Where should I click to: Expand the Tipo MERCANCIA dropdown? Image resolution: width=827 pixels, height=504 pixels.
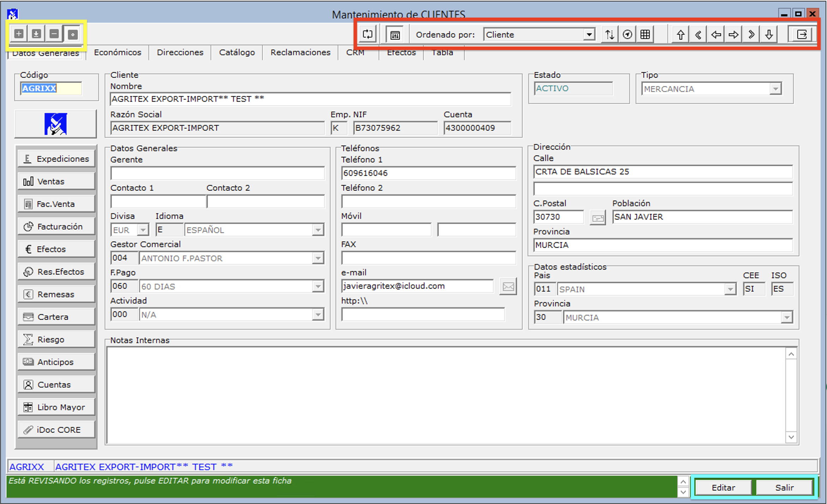point(775,89)
